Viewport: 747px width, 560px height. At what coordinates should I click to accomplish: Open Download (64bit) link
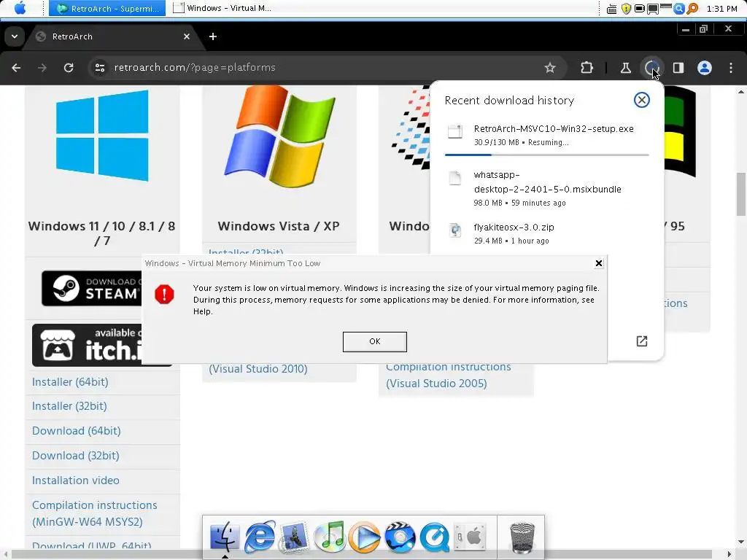pos(76,431)
